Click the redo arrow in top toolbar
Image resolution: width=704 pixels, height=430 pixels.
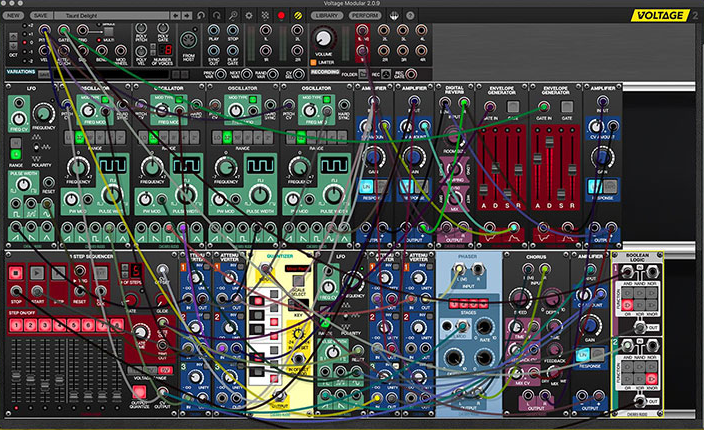pos(216,15)
